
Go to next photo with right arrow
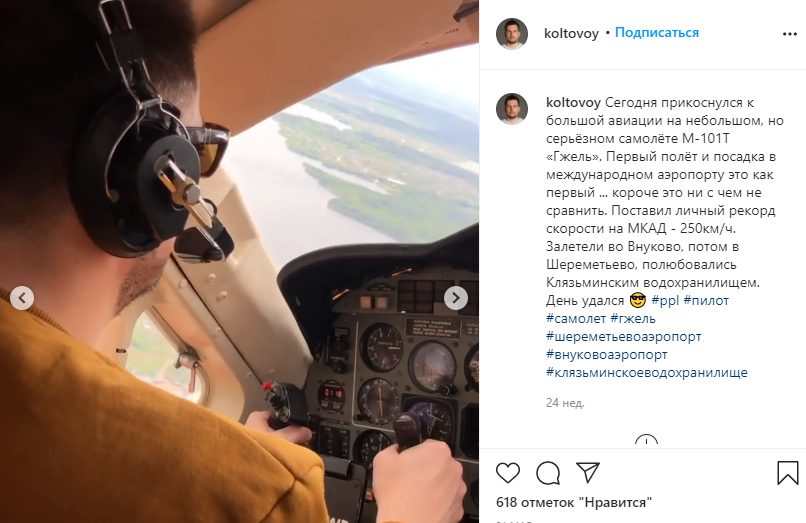point(455,298)
